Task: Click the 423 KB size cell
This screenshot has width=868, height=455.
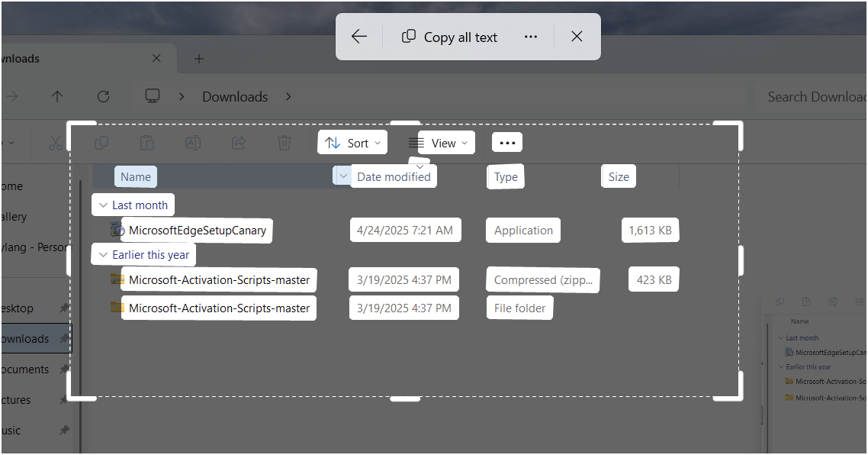Action: pyautogui.click(x=654, y=280)
